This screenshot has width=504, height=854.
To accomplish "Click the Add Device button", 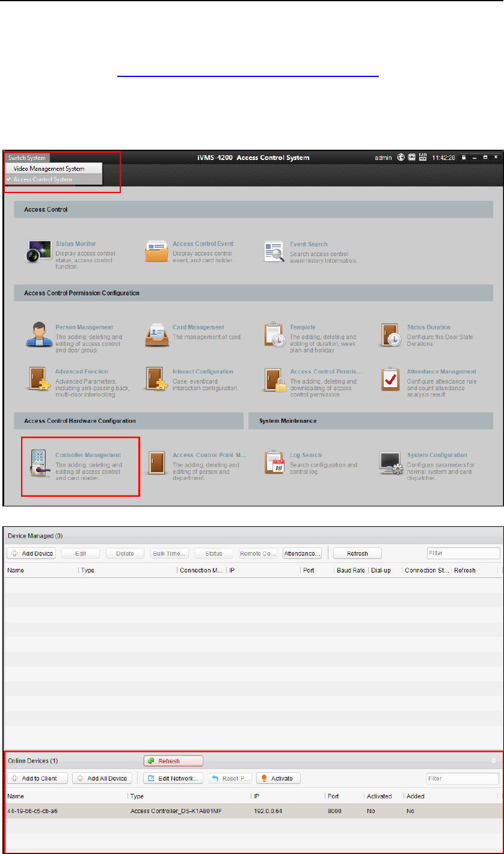I will coord(31,553).
